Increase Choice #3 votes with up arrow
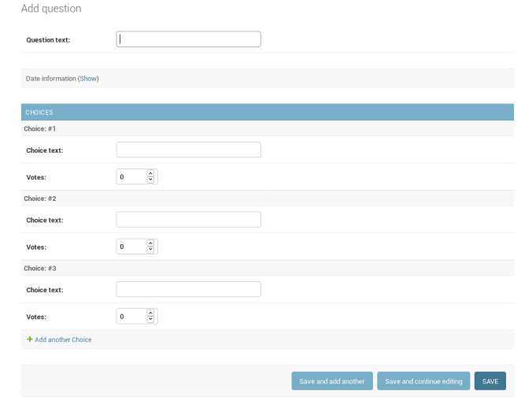The image size is (532, 397). [150, 313]
